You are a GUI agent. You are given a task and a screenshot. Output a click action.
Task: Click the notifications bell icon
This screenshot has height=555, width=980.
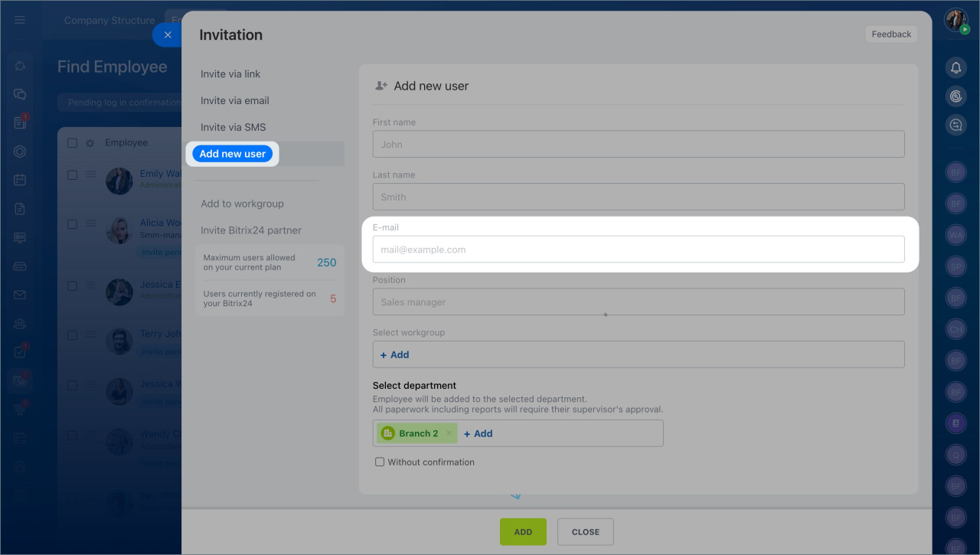(x=955, y=68)
